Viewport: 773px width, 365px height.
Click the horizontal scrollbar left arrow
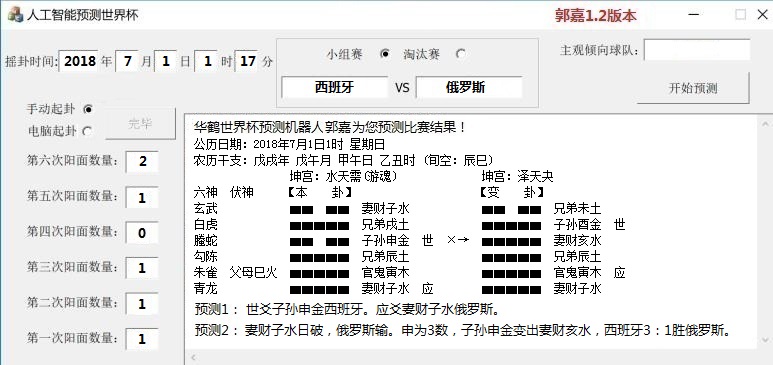pos(193,357)
